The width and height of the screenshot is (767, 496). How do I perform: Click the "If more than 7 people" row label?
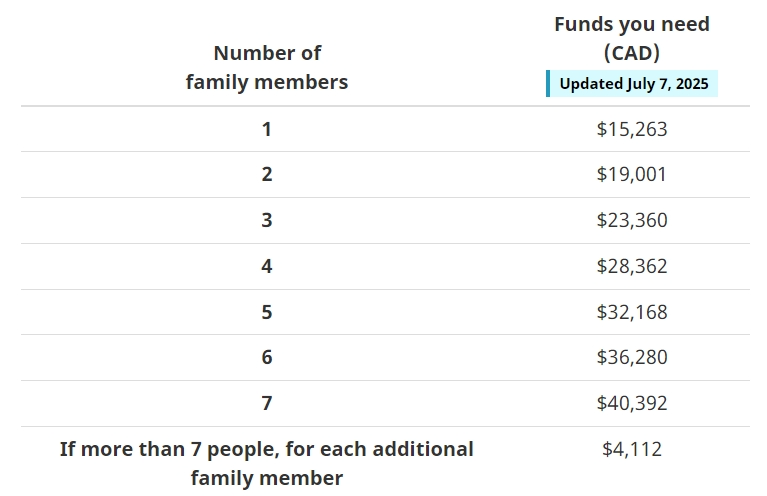(x=267, y=463)
